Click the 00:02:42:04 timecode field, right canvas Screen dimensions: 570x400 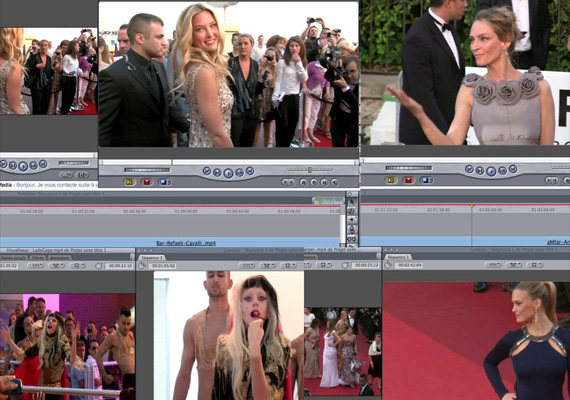click(x=410, y=265)
